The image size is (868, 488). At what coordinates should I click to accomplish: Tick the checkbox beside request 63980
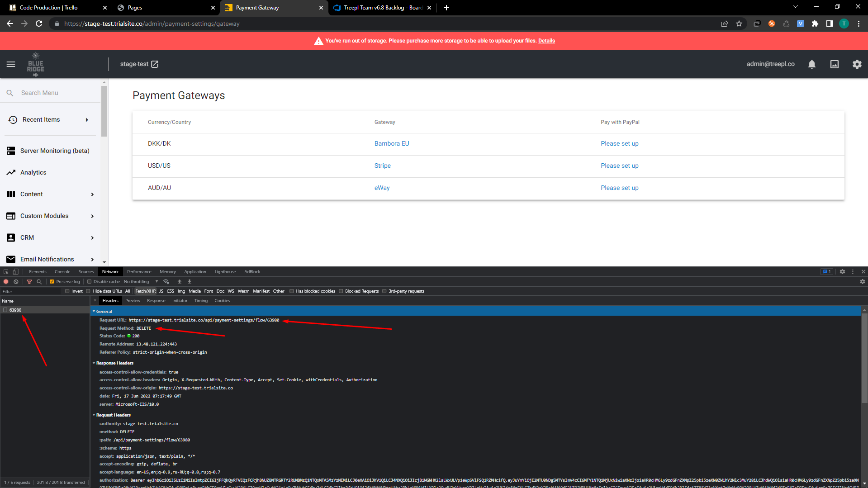pos(5,310)
